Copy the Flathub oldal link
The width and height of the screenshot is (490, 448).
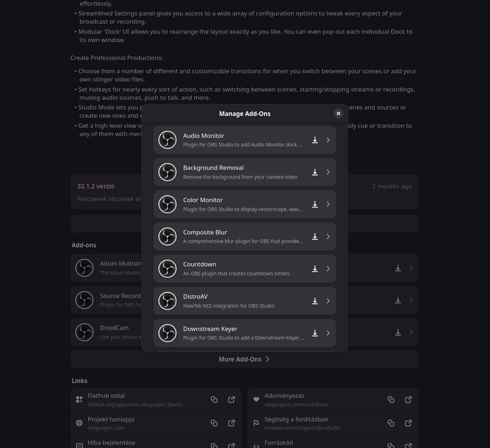[x=214, y=400]
